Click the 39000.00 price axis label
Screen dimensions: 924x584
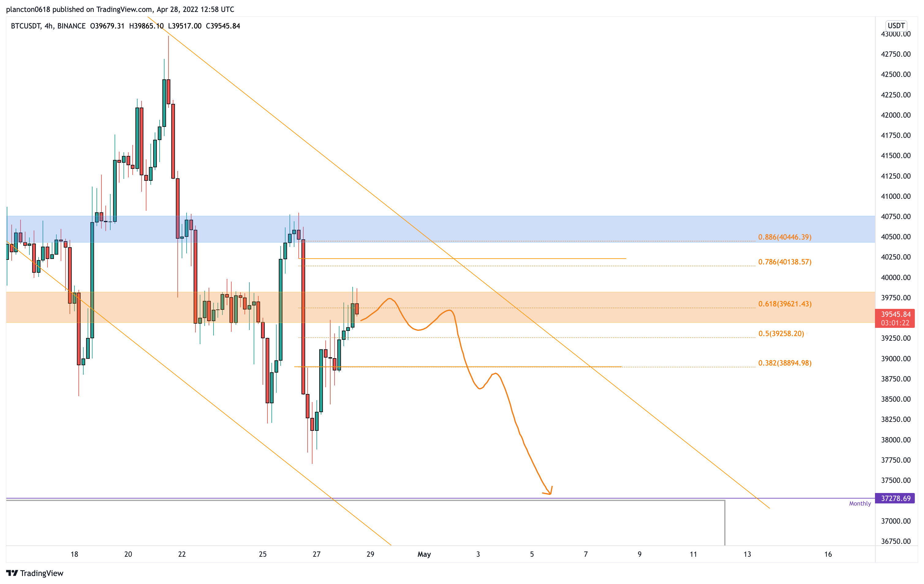point(896,359)
